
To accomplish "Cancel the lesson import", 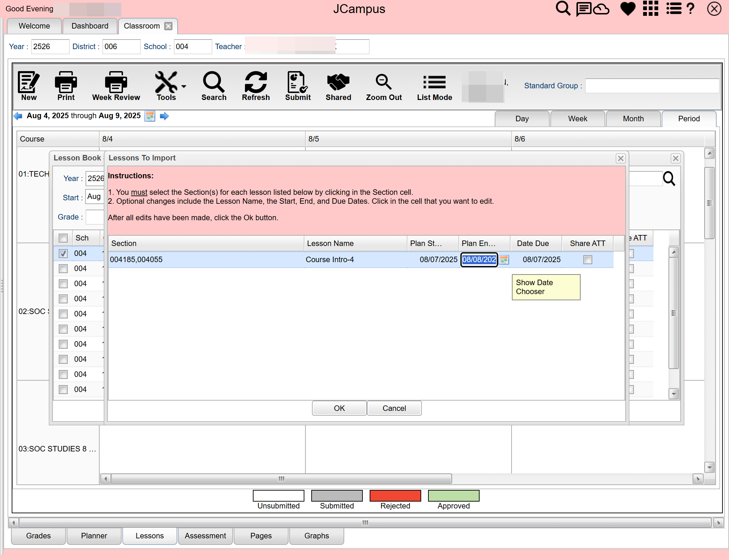I will click(394, 408).
